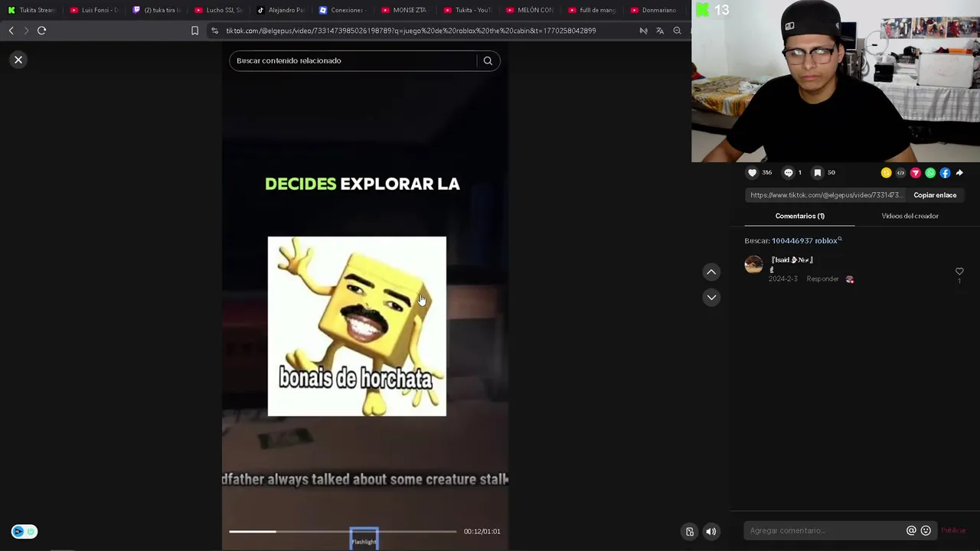Insert a mention with the @ icon

click(911, 530)
